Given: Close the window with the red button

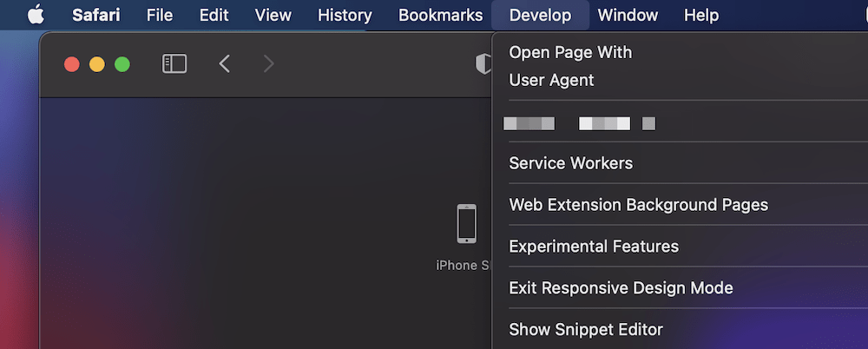Looking at the screenshot, I should 72,64.
